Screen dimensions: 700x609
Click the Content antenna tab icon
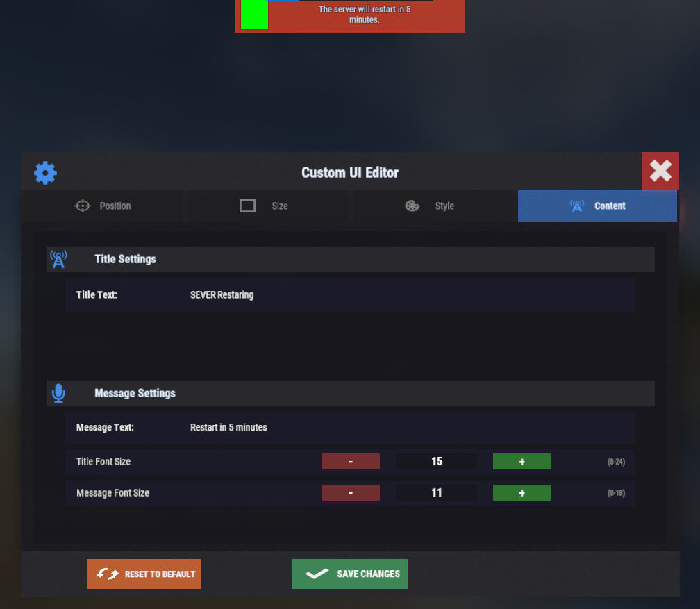(577, 206)
